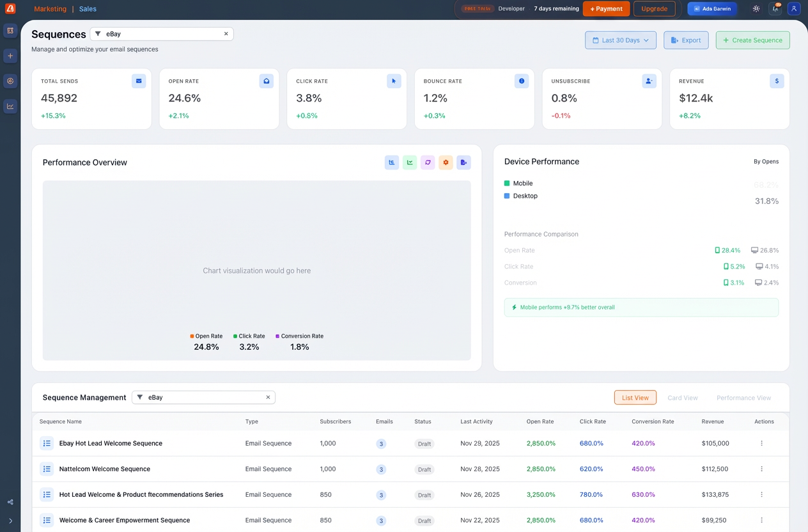The width and height of the screenshot is (808, 532).
Task: Switch to Card View
Action: [682, 398]
